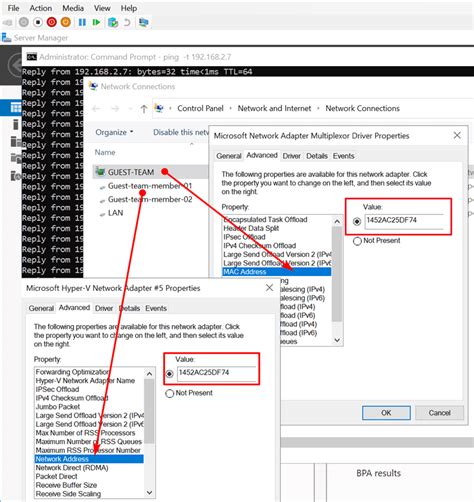
Task: Click the Revert toolbar icon
Action: pos(127,22)
